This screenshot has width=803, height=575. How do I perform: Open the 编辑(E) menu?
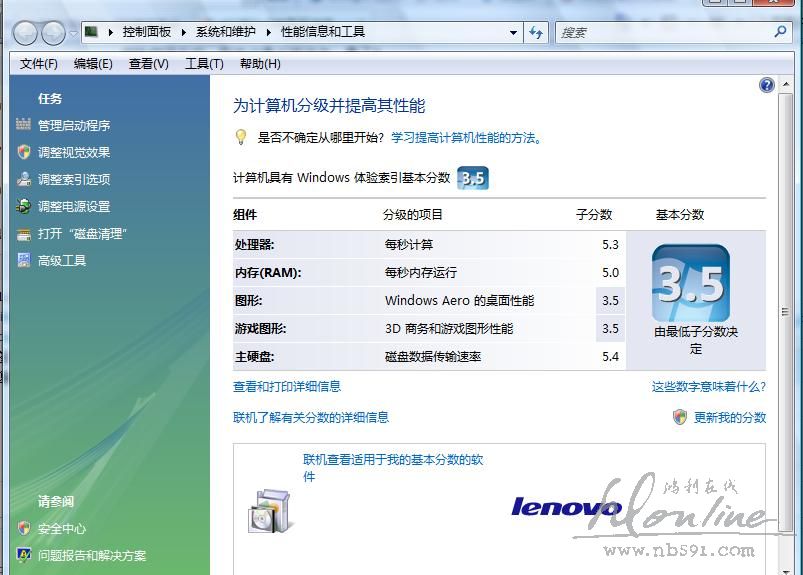click(93, 64)
